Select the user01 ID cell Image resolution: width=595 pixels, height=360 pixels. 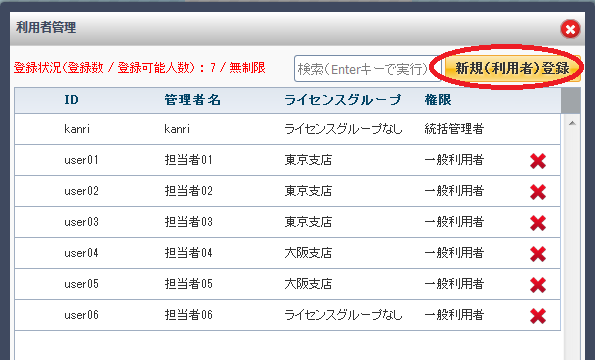[81, 160]
